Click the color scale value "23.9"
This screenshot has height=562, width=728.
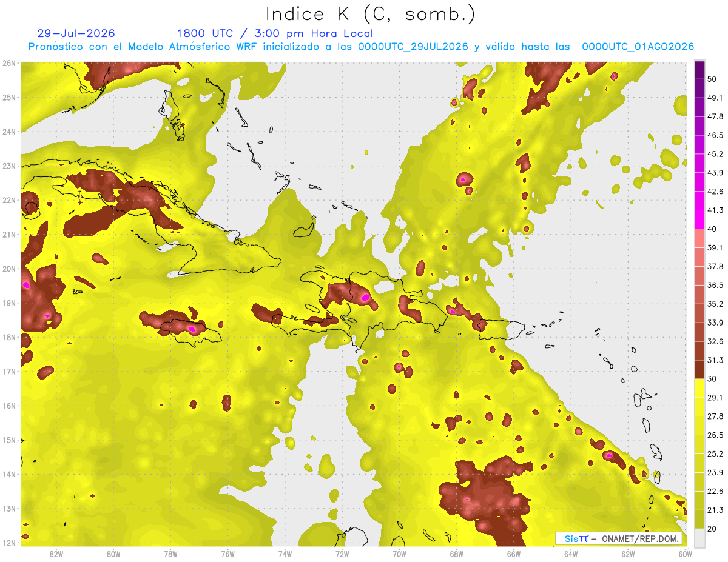coord(715,472)
